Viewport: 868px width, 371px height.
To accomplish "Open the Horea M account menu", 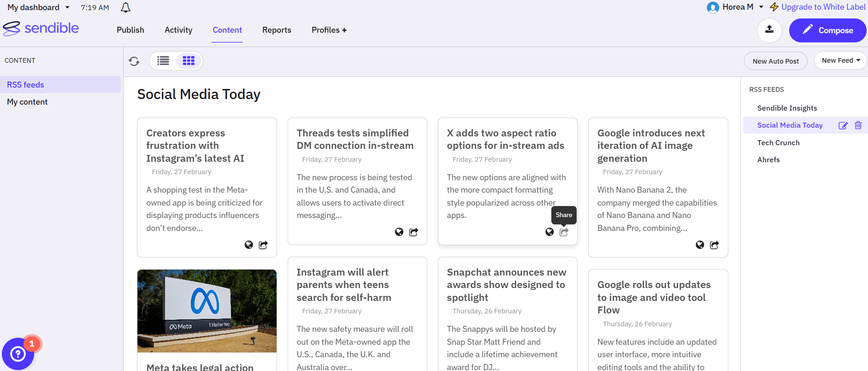I will pos(743,7).
